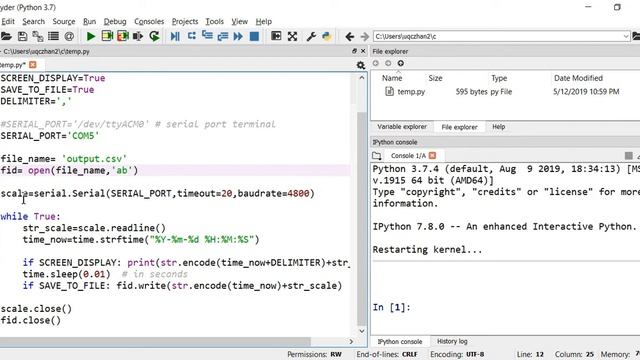This screenshot has height=360, width=640.
Task: Open Preferences with the wrench icon
Action: (x=311, y=36)
